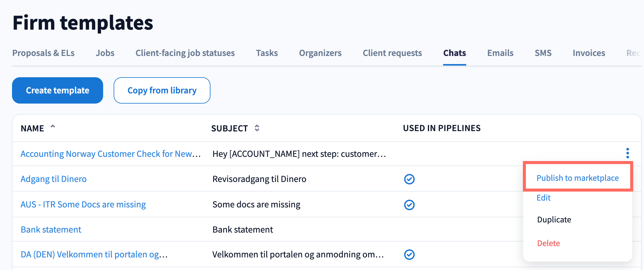The width and height of the screenshot is (644, 270).
Task: Click pipeline checkmark icon for Adgang til Dinero
Action: tap(409, 179)
